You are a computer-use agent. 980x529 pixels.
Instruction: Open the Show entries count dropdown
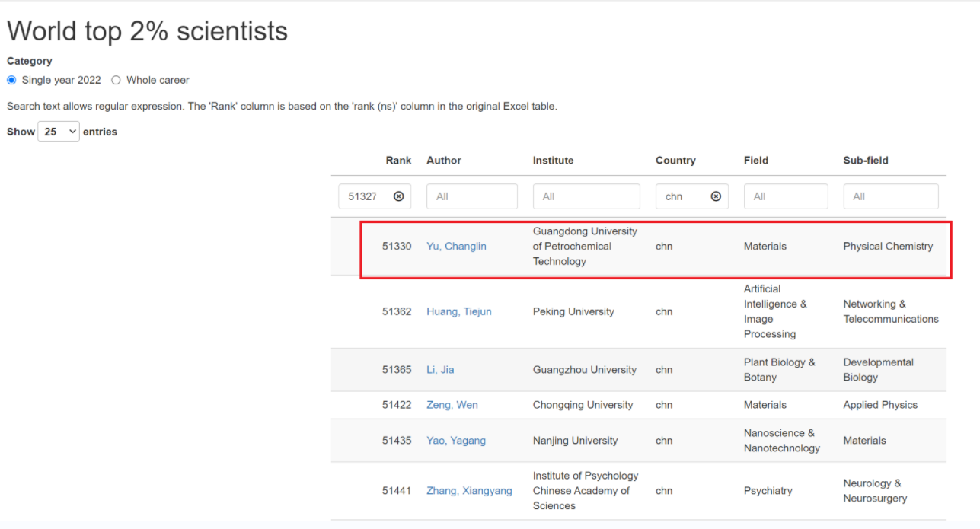(x=59, y=132)
